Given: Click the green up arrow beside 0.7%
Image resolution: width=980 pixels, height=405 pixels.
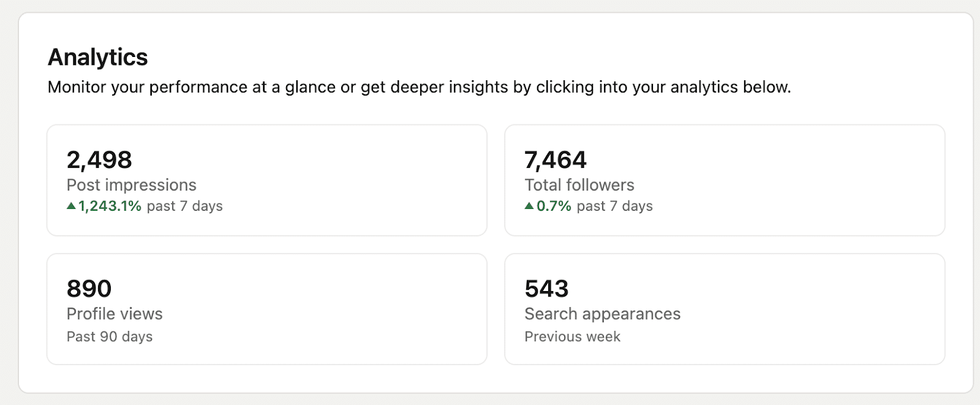Looking at the screenshot, I should (528, 206).
